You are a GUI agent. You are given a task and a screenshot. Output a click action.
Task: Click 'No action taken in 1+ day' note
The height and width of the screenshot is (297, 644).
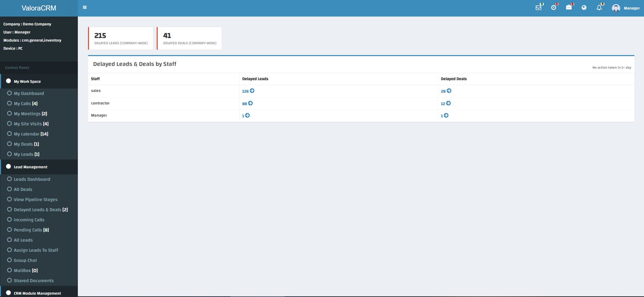(612, 68)
